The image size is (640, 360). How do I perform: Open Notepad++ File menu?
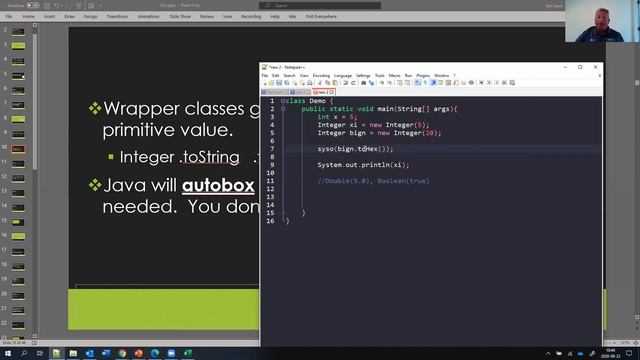pos(264,76)
